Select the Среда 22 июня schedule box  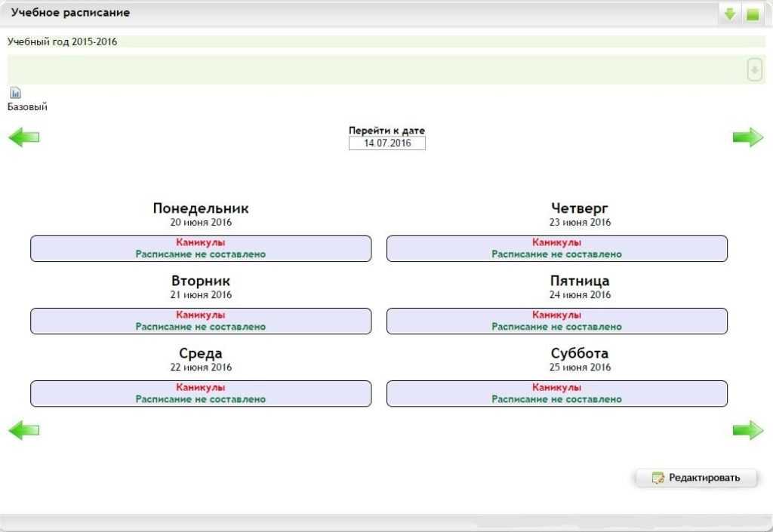click(201, 393)
